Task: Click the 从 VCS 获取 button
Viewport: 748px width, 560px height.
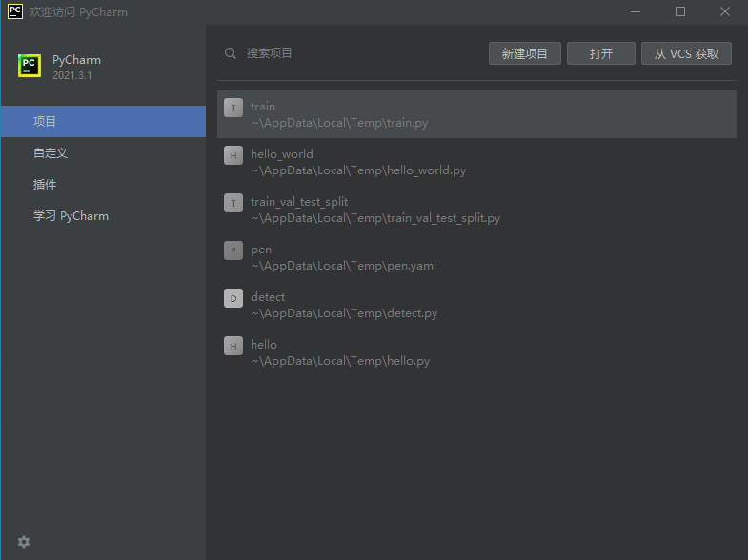Action: click(x=686, y=53)
